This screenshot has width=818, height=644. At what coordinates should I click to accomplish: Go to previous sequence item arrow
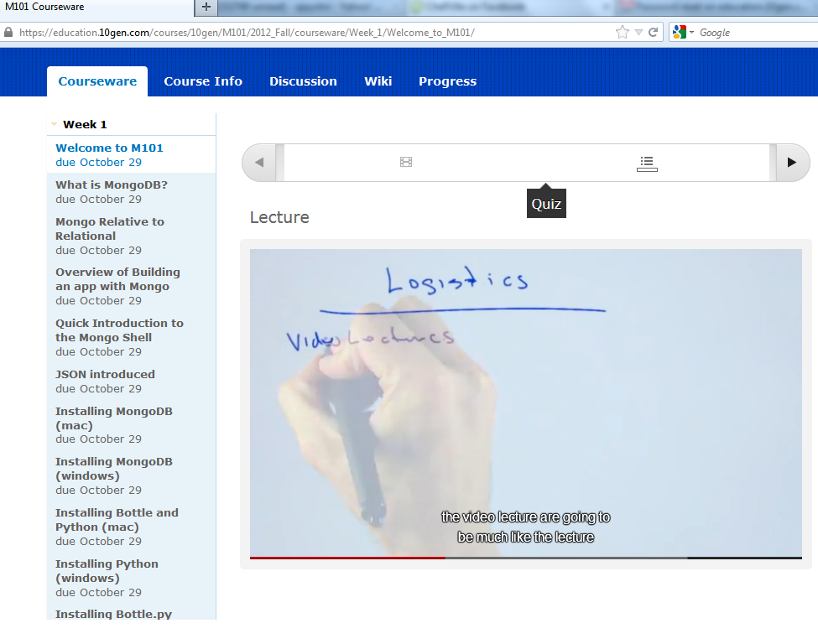[259, 163]
